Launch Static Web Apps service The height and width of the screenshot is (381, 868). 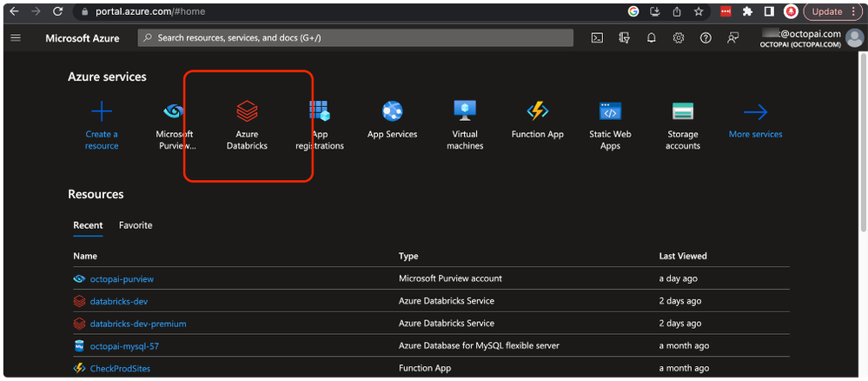click(x=610, y=112)
